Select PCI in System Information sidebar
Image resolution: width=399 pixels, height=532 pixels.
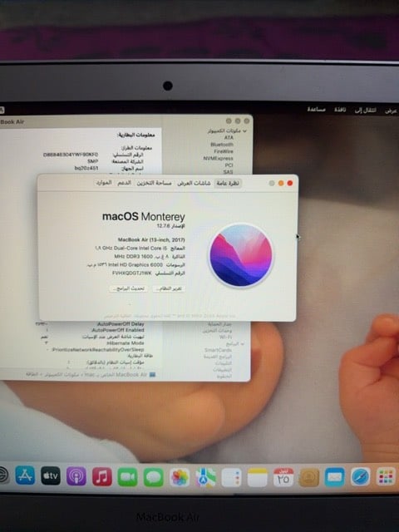click(229, 165)
